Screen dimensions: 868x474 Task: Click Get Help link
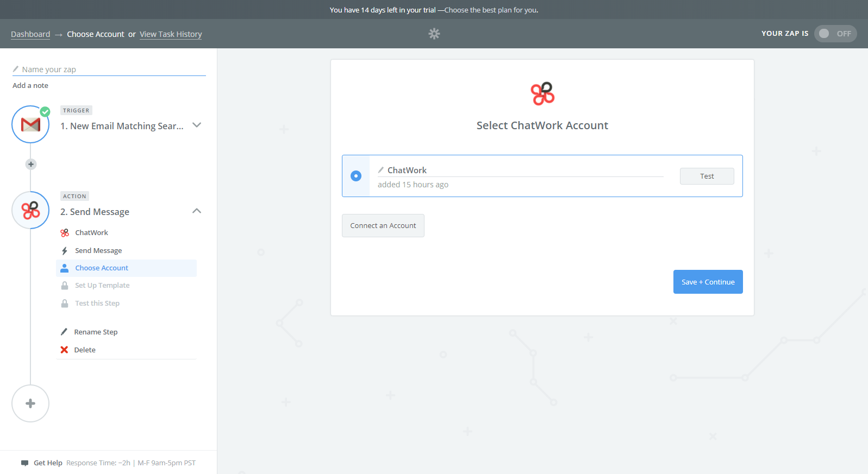[x=48, y=463]
